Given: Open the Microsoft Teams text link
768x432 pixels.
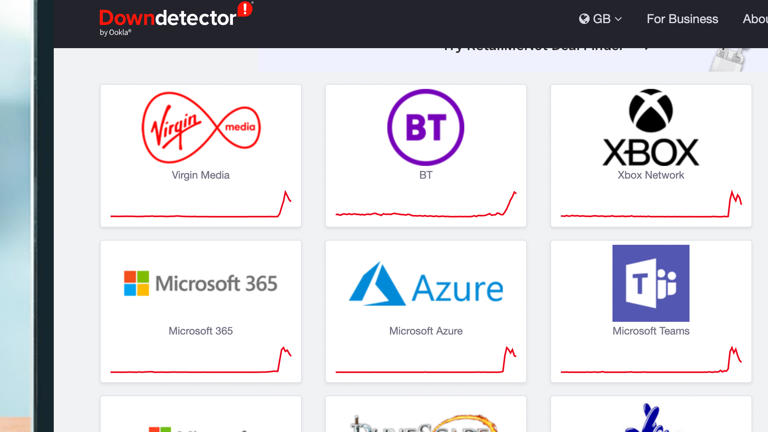Looking at the screenshot, I should pyautogui.click(x=651, y=331).
